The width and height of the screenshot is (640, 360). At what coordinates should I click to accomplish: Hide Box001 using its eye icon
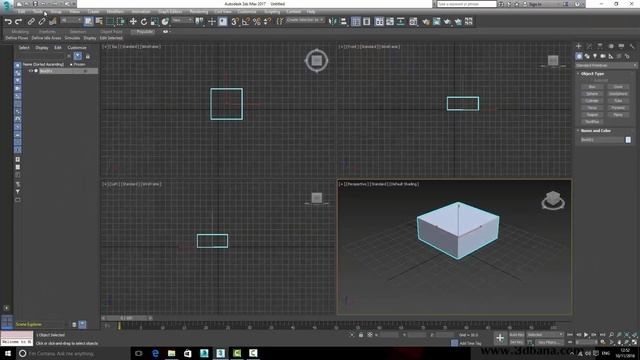(31, 71)
